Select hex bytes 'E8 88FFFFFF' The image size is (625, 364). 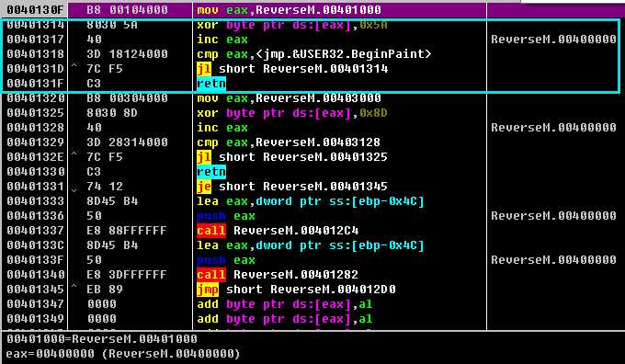click(127, 231)
